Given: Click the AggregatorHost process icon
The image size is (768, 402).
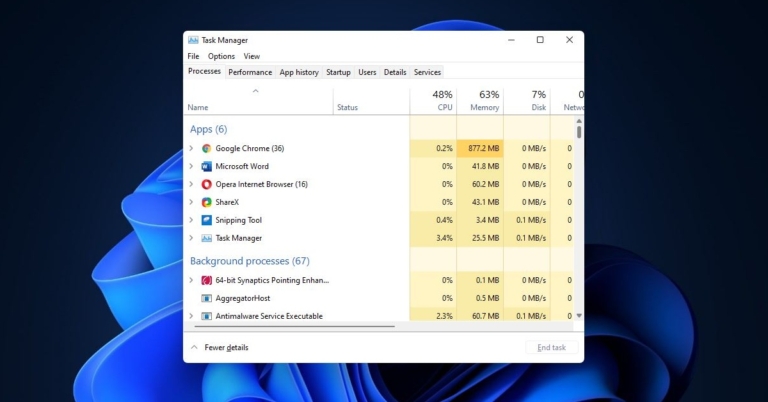Looking at the screenshot, I should click(x=207, y=298).
